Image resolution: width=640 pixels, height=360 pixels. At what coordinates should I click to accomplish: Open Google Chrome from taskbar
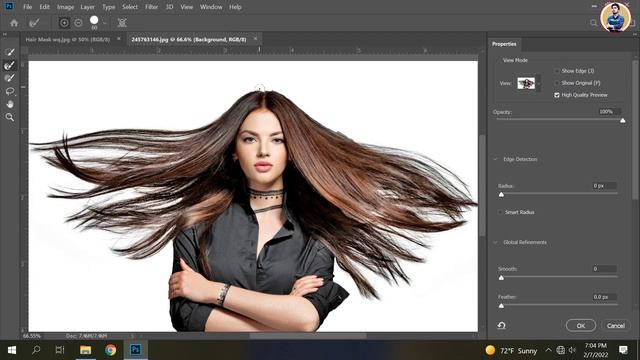click(110, 350)
